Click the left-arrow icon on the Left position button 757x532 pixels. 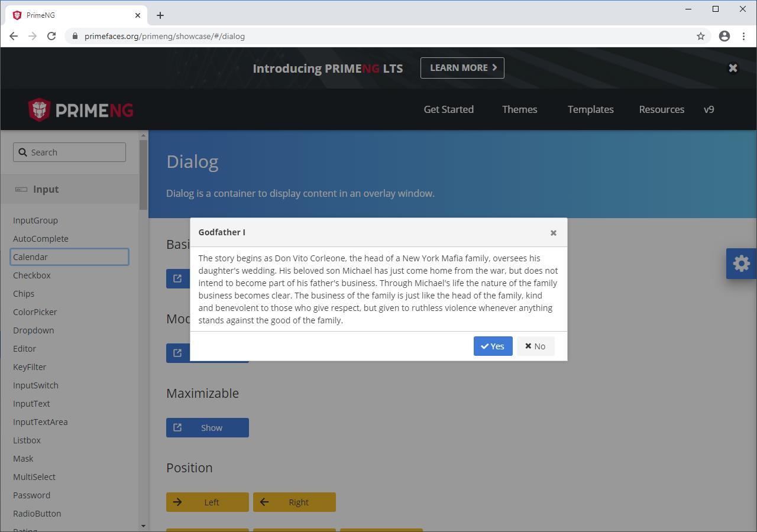(x=177, y=502)
